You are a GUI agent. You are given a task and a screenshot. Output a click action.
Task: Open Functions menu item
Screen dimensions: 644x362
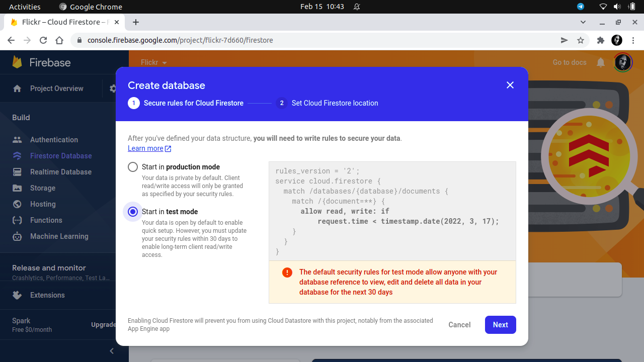(x=46, y=220)
